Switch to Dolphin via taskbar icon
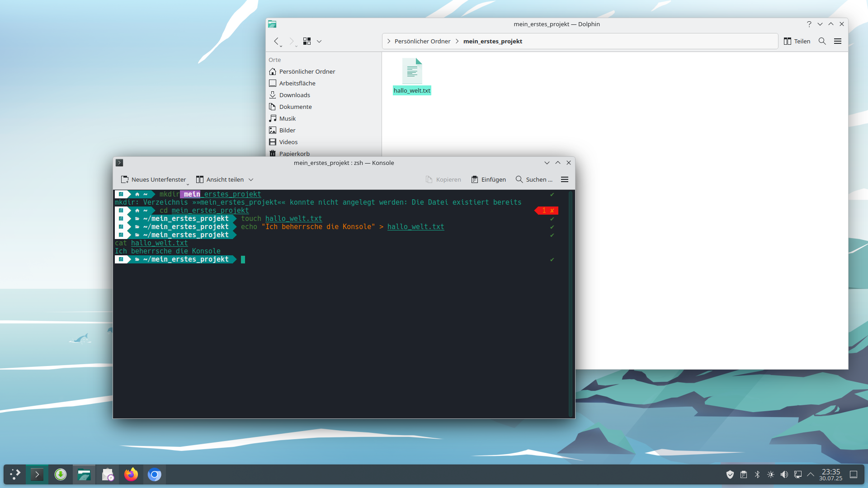The image size is (868, 488). click(84, 474)
